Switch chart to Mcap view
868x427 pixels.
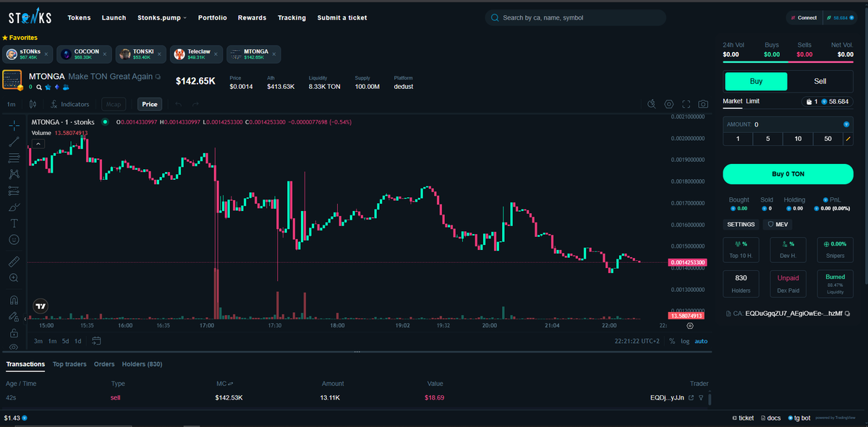coord(114,104)
